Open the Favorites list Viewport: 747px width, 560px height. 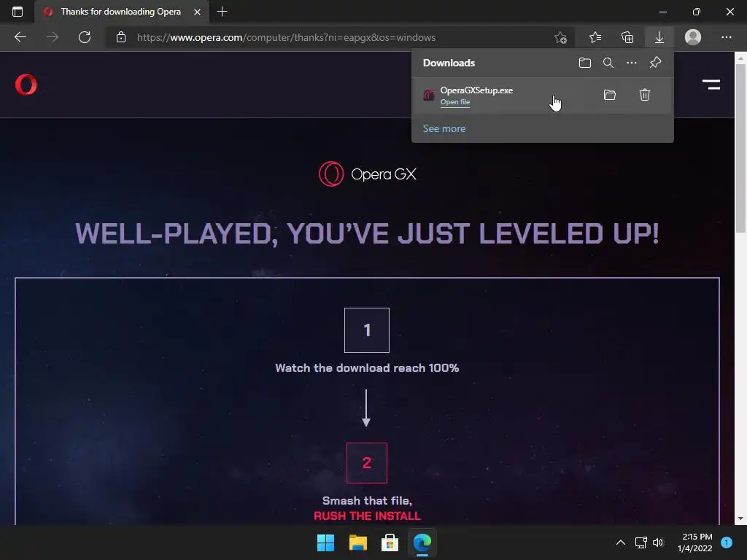(x=595, y=37)
